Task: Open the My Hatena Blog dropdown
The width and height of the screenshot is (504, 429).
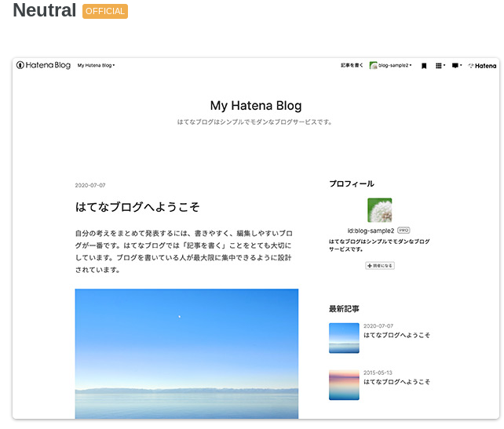Action: [96, 66]
